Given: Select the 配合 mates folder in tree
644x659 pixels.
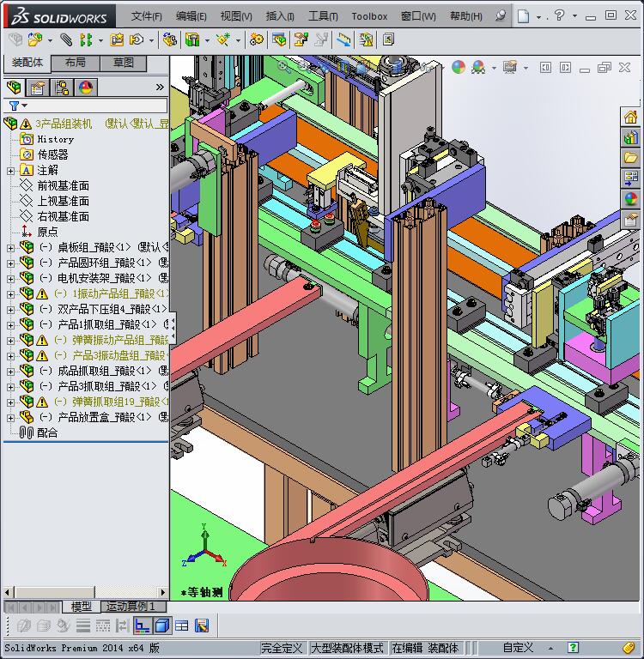Looking at the screenshot, I should pos(47,432).
